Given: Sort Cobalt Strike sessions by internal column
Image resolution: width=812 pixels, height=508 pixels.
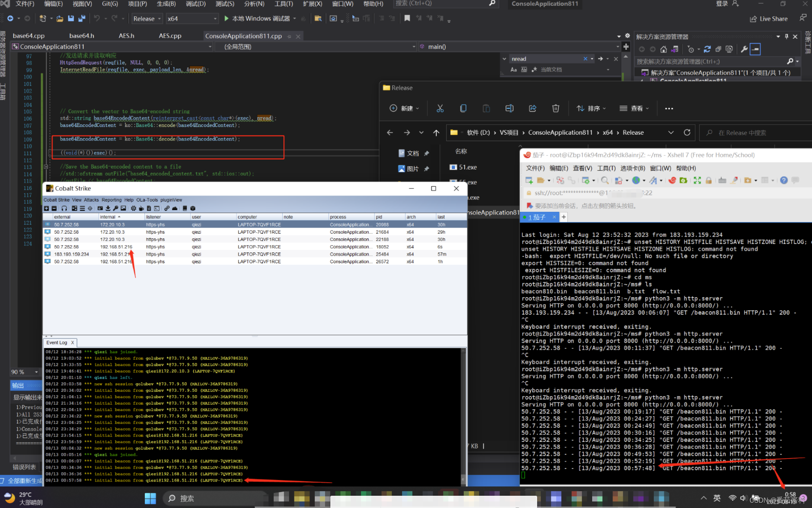Looking at the screenshot, I should 121,217.
